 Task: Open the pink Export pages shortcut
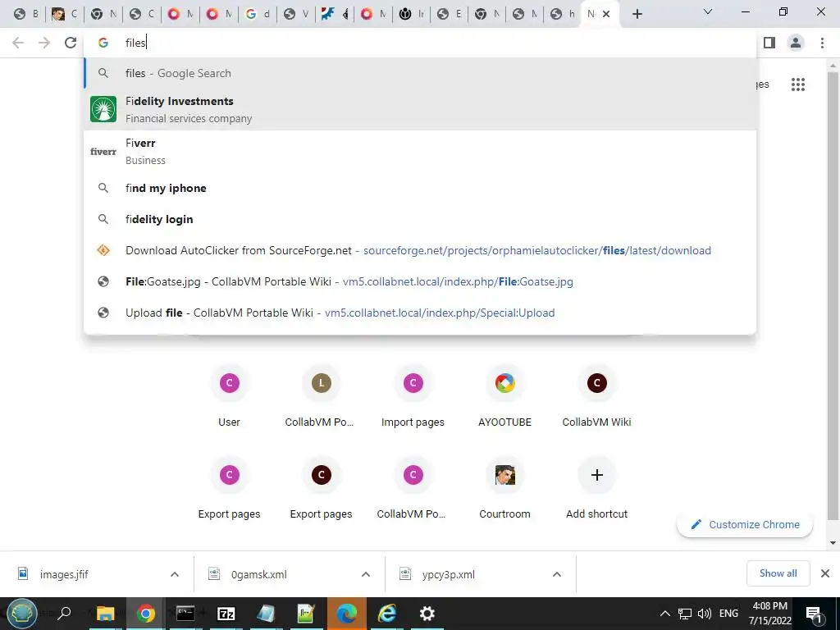pyautogui.click(x=230, y=487)
